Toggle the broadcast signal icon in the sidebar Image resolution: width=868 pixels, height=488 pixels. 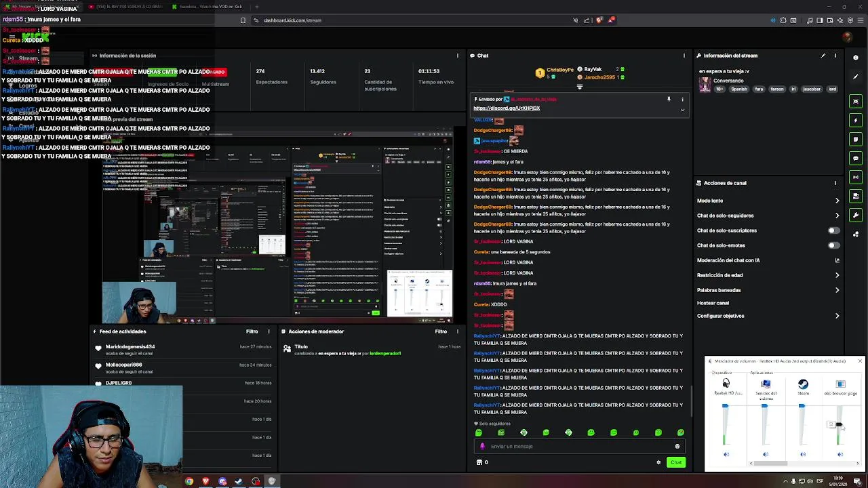click(x=856, y=177)
